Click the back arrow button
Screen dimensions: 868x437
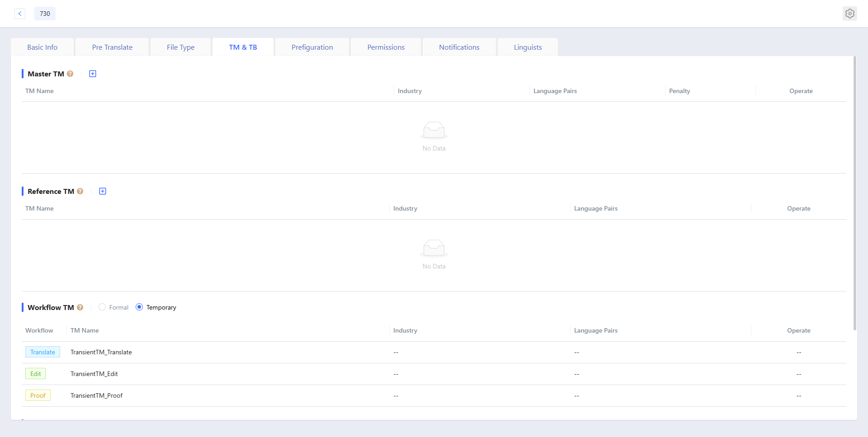(x=20, y=14)
